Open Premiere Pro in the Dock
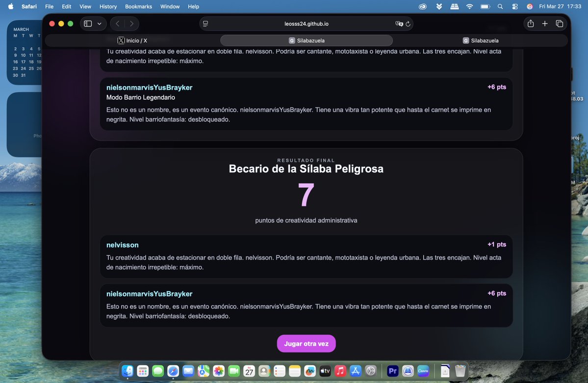 click(393, 371)
